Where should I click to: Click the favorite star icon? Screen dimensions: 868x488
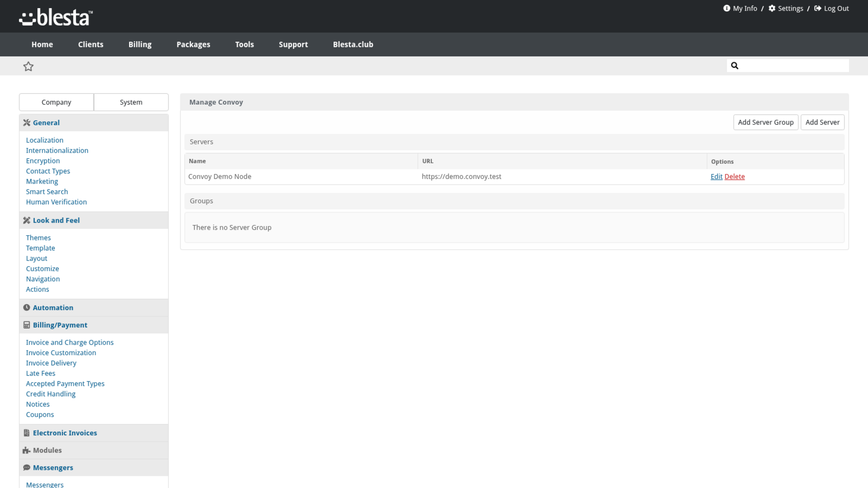[28, 66]
